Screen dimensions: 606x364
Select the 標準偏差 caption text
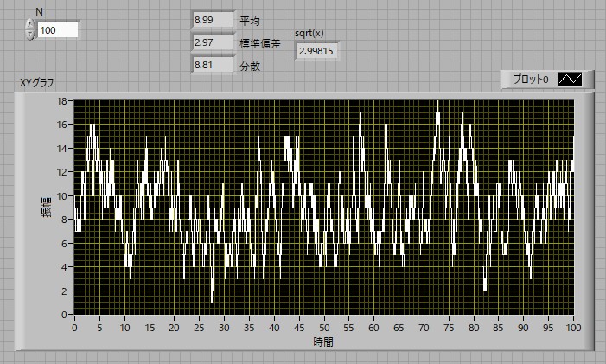[260, 42]
